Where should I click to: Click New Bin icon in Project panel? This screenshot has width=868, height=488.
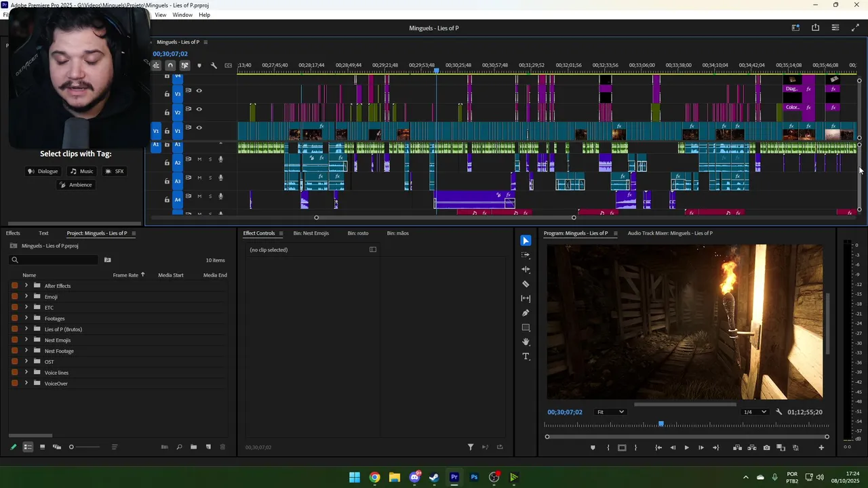point(193,447)
